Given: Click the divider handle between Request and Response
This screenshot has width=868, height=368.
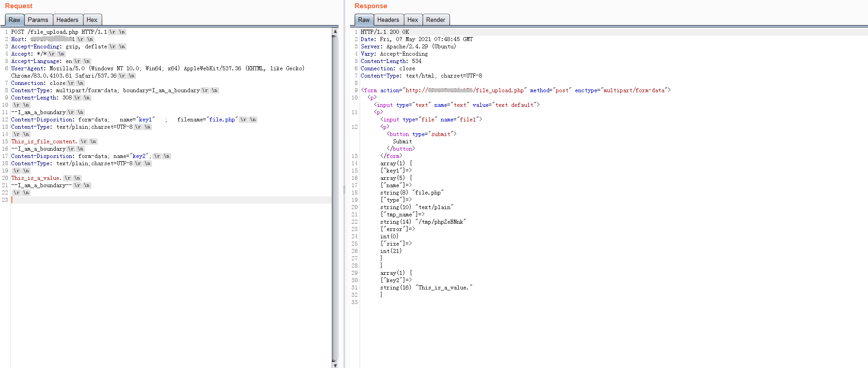Looking at the screenshot, I should 344,190.
